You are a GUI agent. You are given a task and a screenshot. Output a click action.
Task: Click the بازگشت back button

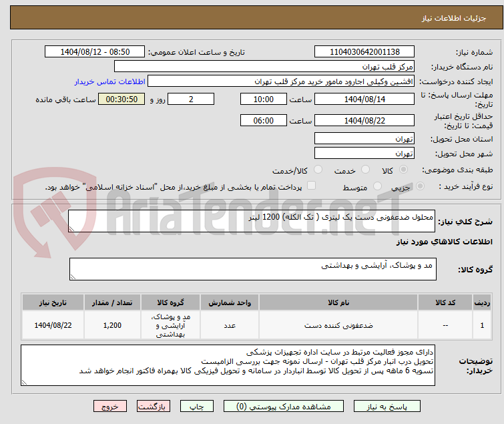(154, 407)
